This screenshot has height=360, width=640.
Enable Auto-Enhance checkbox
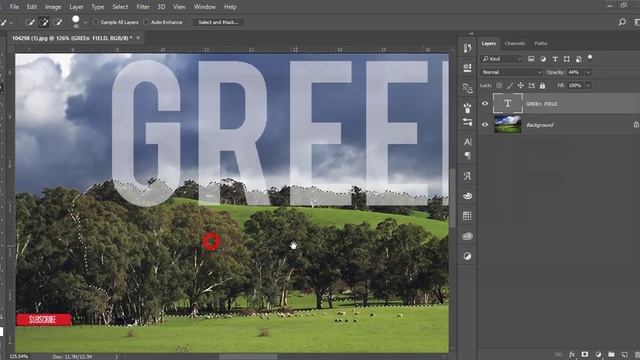point(146,22)
